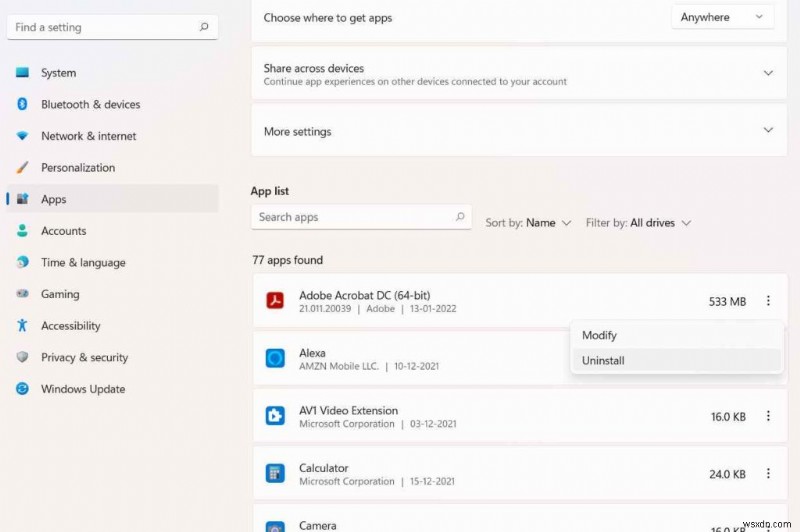The height and width of the screenshot is (532, 800).
Task: Open the Sort by Name dropdown
Action: click(528, 223)
